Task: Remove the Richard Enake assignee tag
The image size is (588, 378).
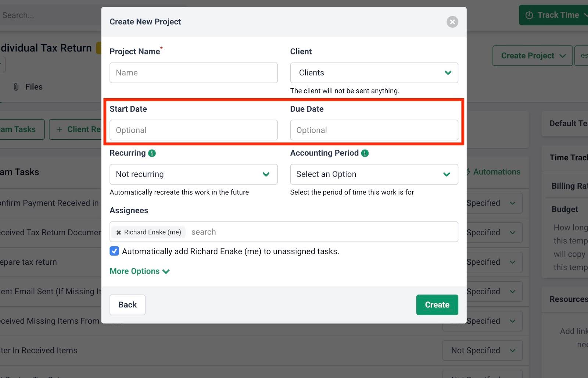Action: [x=118, y=232]
